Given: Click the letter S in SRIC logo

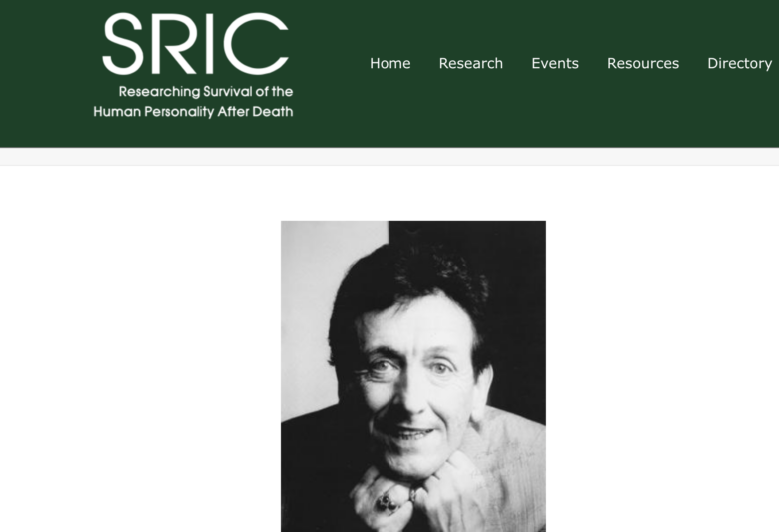Looking at the screenshot, I should [x=123, y=44].
